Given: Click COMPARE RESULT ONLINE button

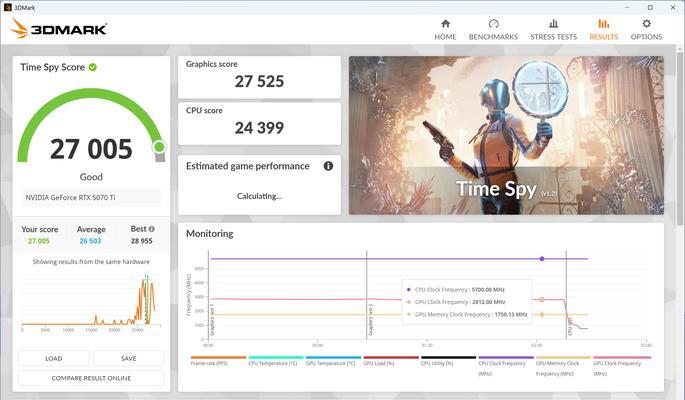Looking at the screenshot, I should 91,378.
